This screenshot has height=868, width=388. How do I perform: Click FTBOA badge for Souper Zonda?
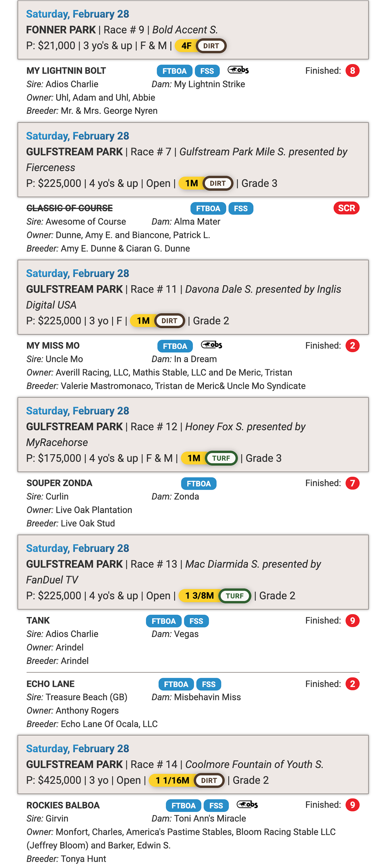pos(199,483)
